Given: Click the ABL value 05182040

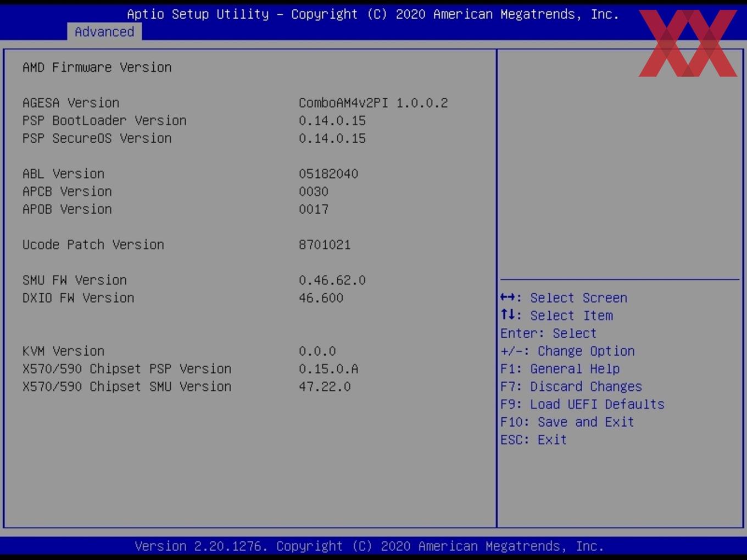Looking at the screenshot, I should [x=328, y=174].
